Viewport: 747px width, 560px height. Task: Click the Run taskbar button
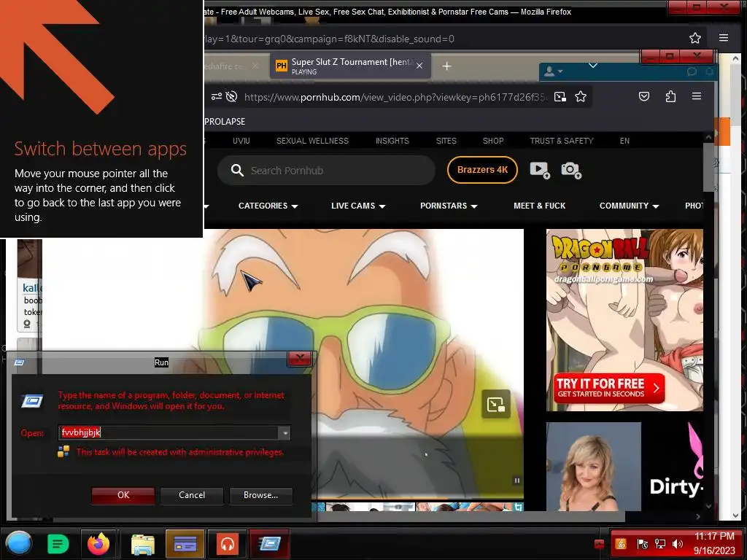[270, 543]
